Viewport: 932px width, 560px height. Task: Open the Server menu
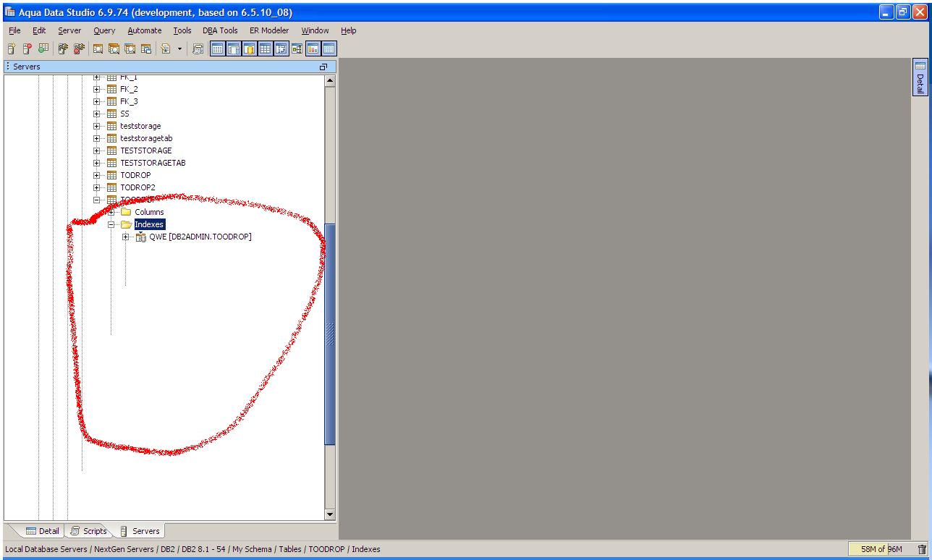tap(69, 30)
